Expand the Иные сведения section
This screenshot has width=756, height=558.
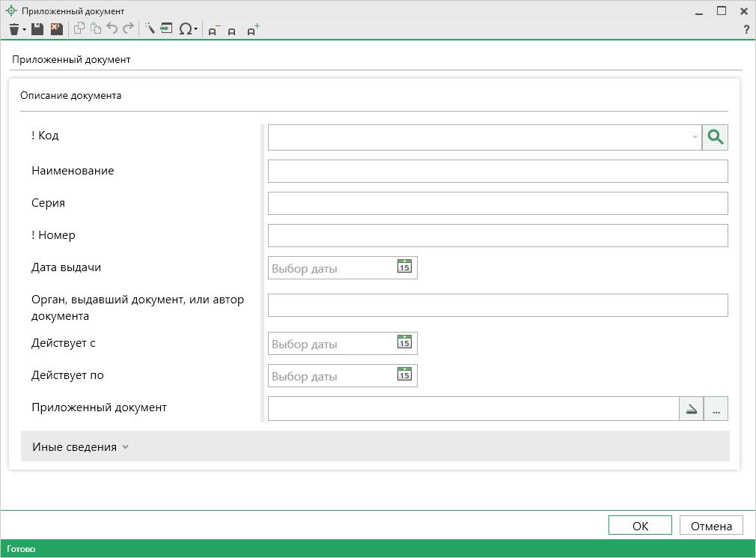[x=81, y=446]
